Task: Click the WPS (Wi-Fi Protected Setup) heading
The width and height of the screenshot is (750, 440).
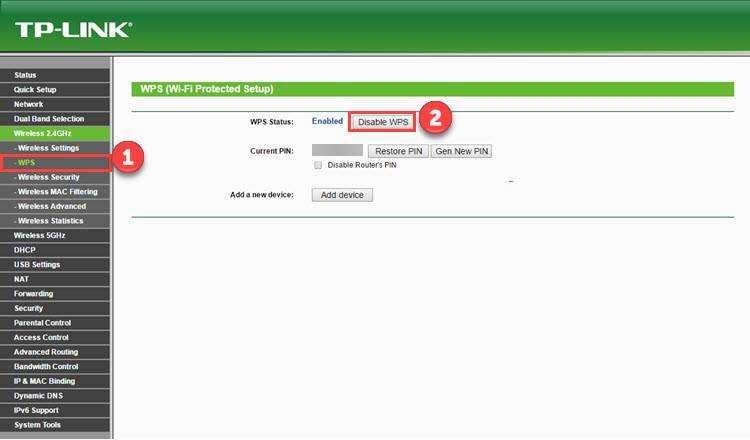Action: [207, 89]
